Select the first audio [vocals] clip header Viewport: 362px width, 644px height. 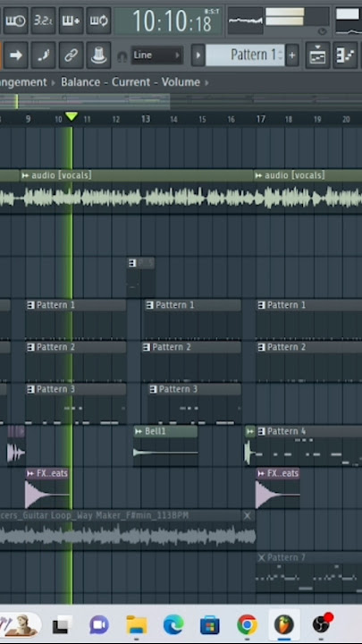[x=136, y=176]
